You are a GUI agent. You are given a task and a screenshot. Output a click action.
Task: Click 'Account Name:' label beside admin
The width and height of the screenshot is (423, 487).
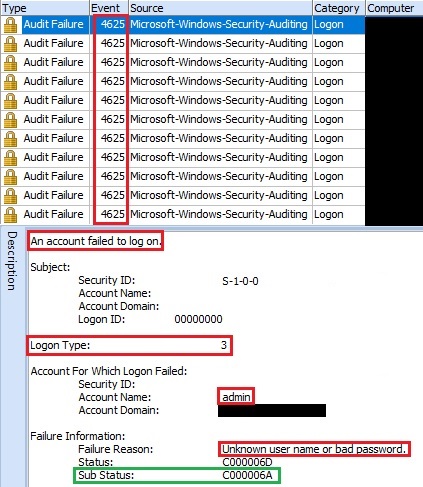coord(115,397)
